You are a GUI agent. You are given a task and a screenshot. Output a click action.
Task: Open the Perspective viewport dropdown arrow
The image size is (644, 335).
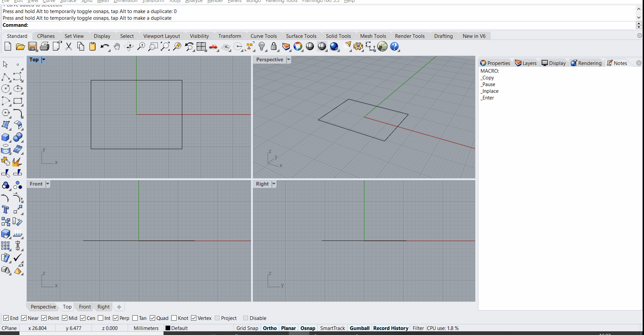click(x=288, y=60)
